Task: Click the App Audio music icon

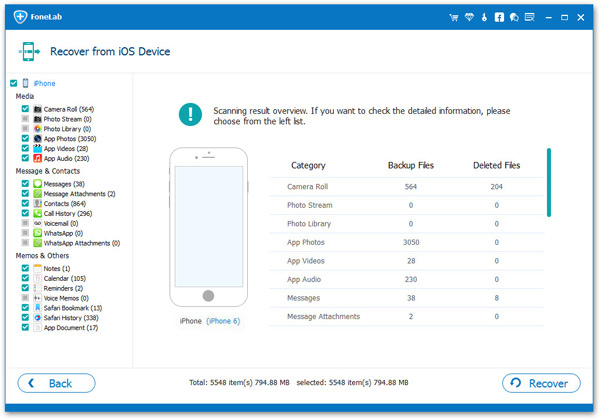Action: [x=38, y=158]
